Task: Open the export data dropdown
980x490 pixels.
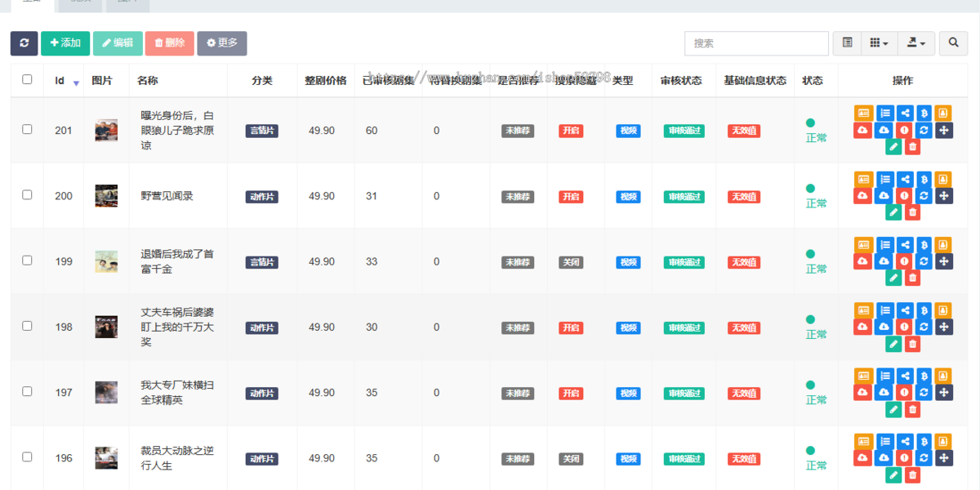Action: pos(915,43)
